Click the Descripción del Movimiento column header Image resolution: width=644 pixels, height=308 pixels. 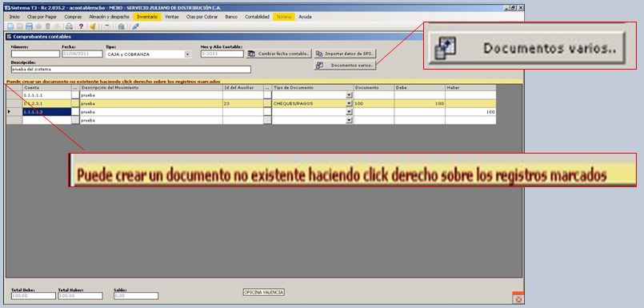[151, 88]
